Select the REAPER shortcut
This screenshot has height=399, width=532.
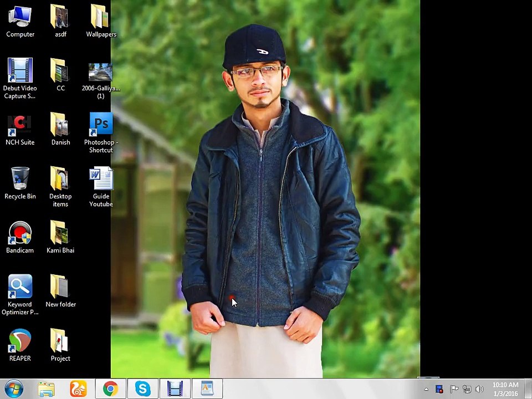pos(20,345)
